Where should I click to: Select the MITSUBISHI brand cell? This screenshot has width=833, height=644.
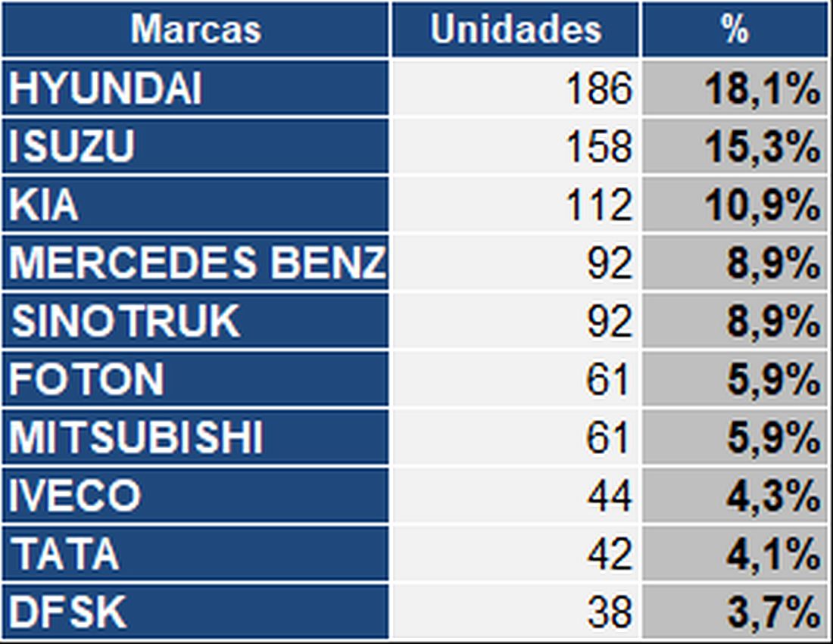(195, 437)
